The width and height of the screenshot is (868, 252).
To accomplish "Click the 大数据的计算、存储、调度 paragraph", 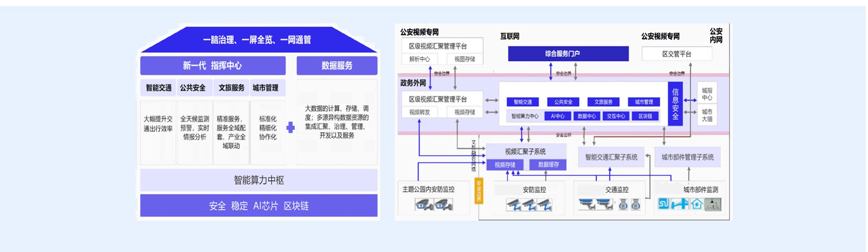I will pos(337,122).
